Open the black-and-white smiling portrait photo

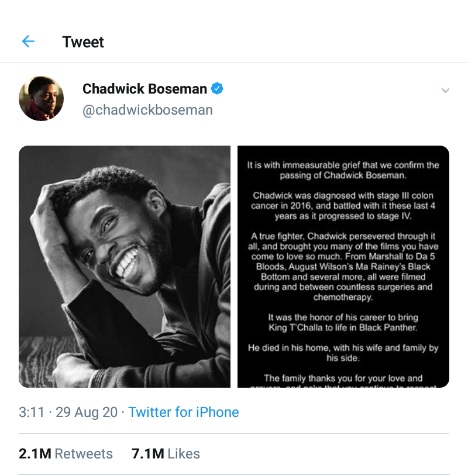pos(125,267)
